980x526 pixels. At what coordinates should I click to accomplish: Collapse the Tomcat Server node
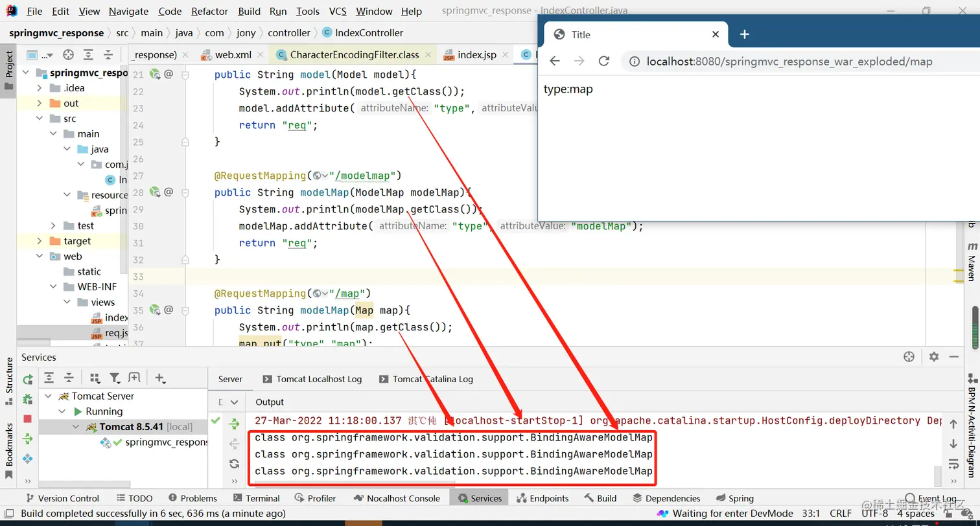(49, 396)
